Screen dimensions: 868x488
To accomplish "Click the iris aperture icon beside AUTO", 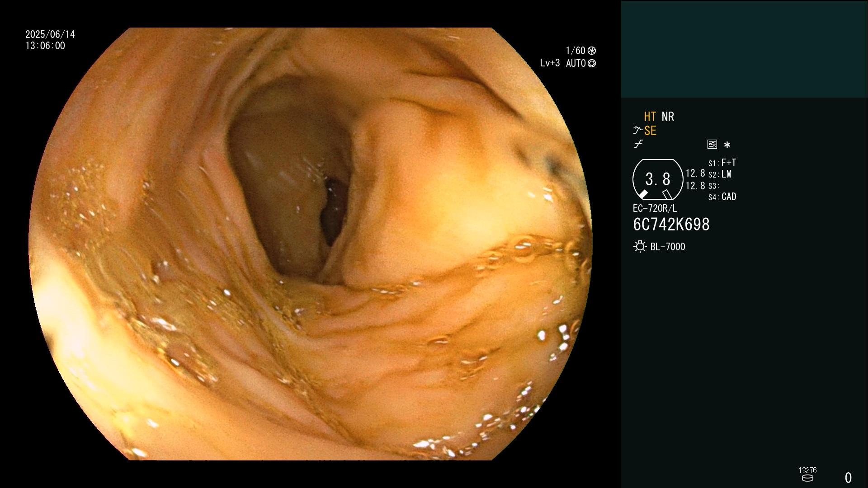I will pyautogui.click(x=592, y=63).
